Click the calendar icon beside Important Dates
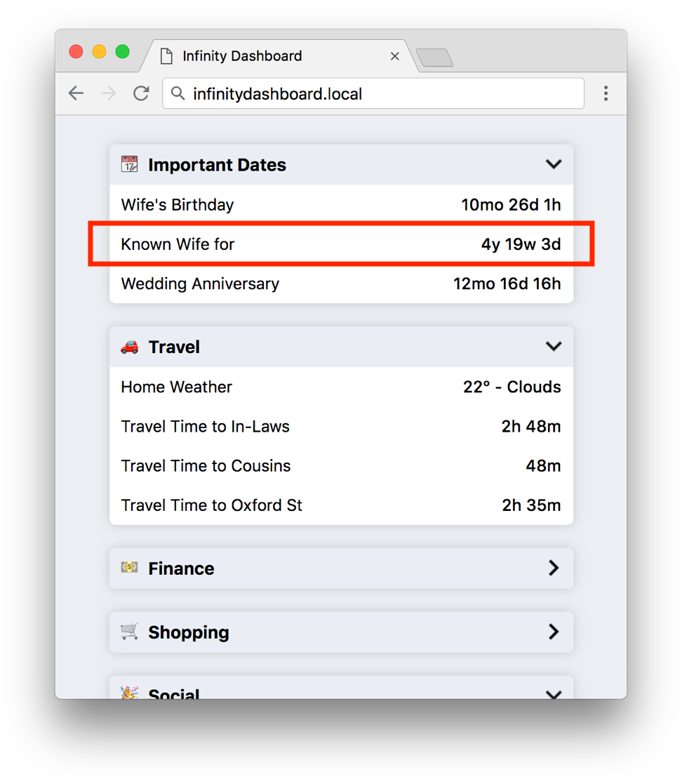This screenshot has height=784, width=682. 129,164
